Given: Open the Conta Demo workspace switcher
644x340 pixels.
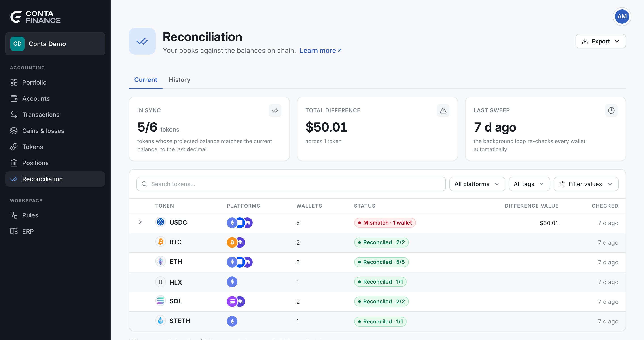Looking at the screenshot, I should [x=55, y=44].
